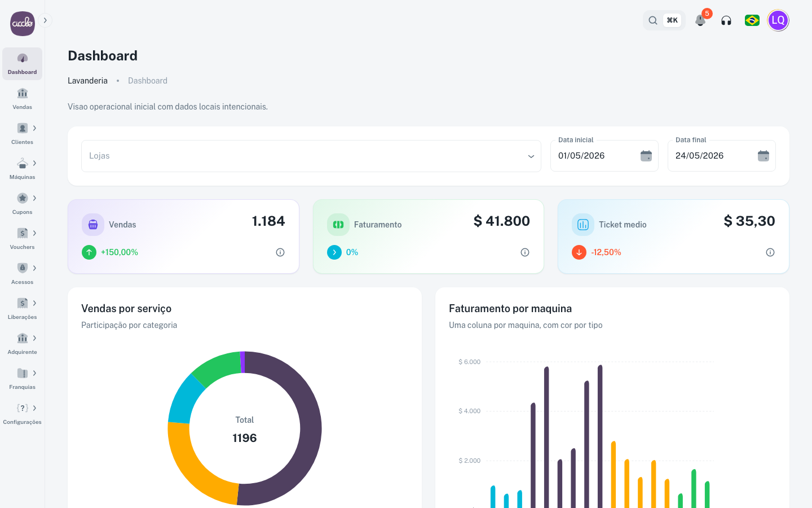Click the Vendas card basket icon
The image size is (812, 508).
(93, 225)
